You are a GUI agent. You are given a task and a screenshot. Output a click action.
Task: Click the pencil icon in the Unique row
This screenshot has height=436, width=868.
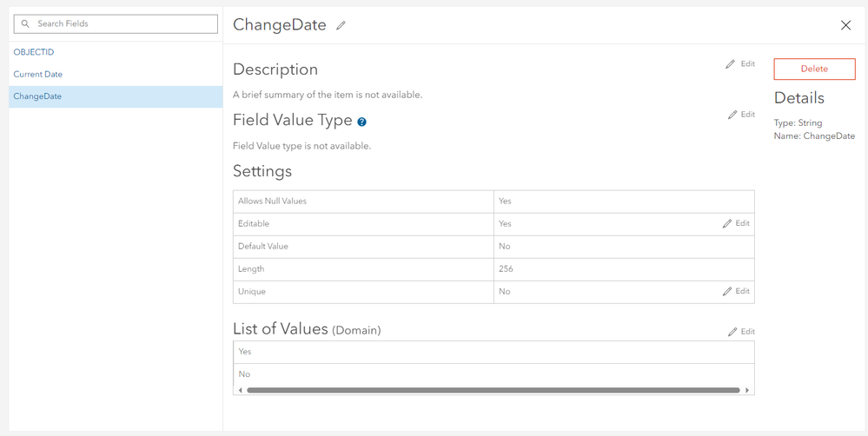[727, 291]
